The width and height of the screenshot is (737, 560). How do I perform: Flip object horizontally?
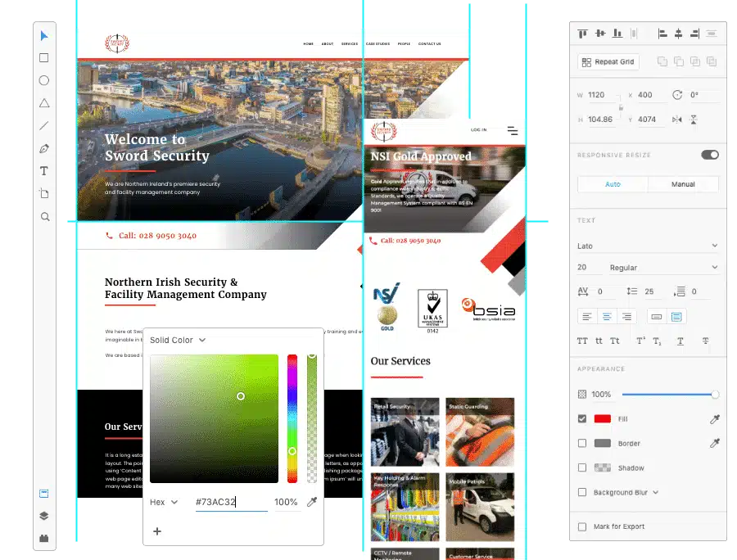tap(677, 120)
